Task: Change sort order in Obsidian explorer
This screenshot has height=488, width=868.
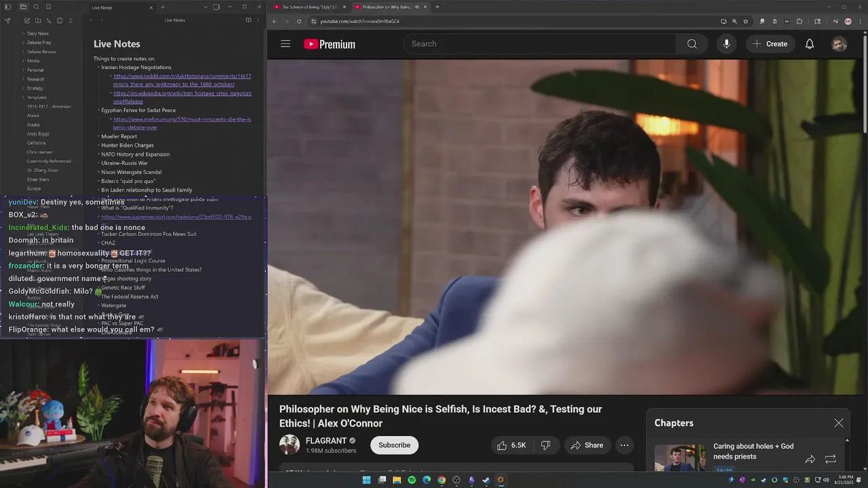Action: (x=49, y=21)
